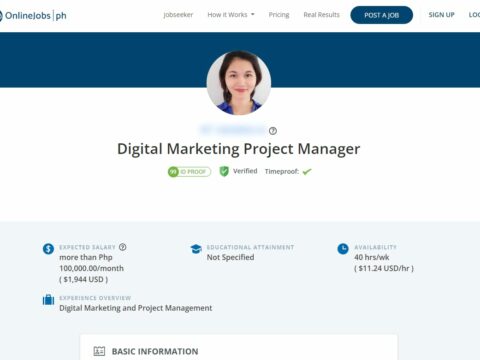Go to the Jobseeker menu item

point(178,15)
